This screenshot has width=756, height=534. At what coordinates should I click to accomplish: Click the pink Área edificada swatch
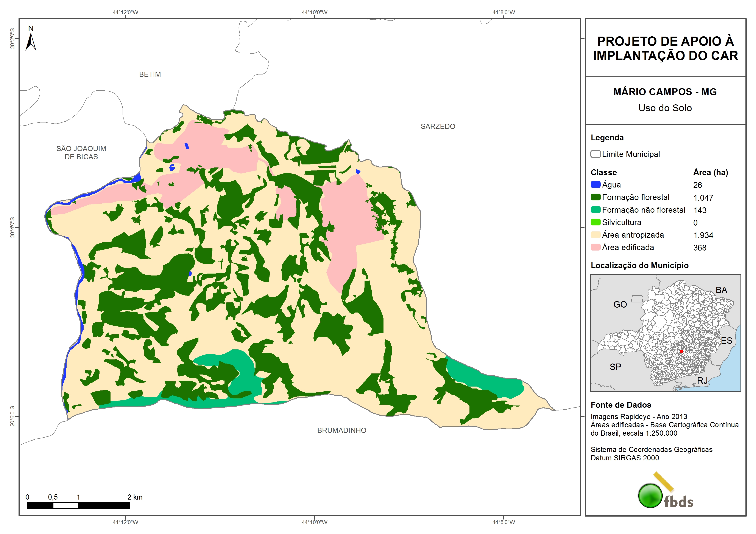click(595, 247)
